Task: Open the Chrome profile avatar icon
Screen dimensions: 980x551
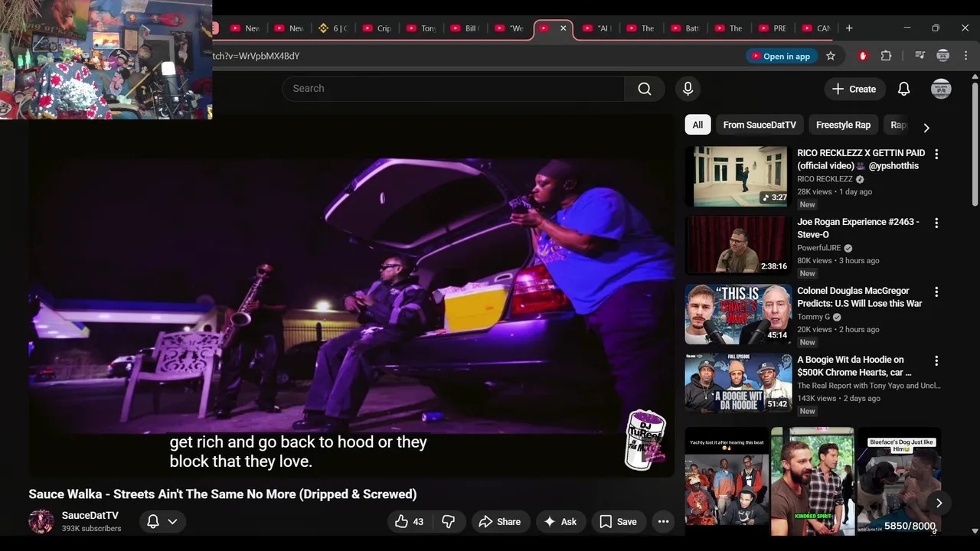Action: pyautogui.click(x=943, y=56)
